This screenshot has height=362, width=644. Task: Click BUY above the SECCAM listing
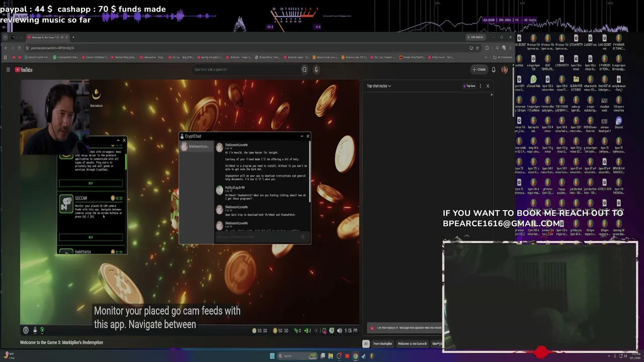[x=91, y=184]
